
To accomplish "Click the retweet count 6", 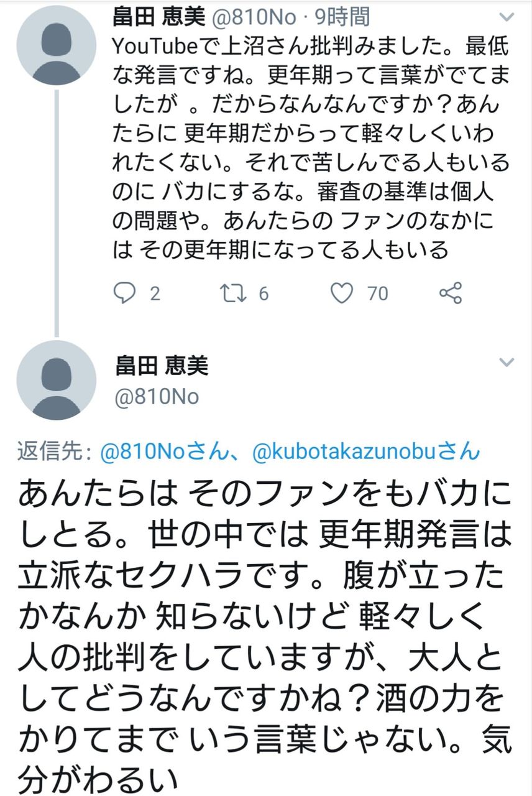I will (264, 293).
